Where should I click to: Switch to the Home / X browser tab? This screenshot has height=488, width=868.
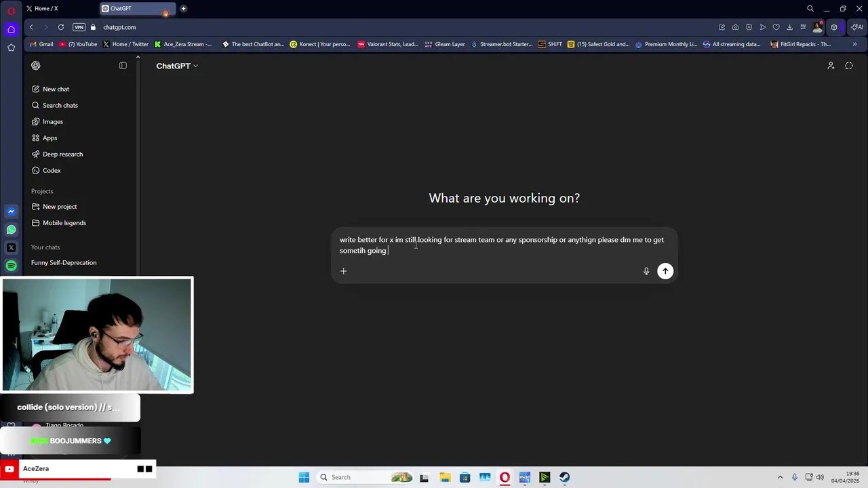58,9
